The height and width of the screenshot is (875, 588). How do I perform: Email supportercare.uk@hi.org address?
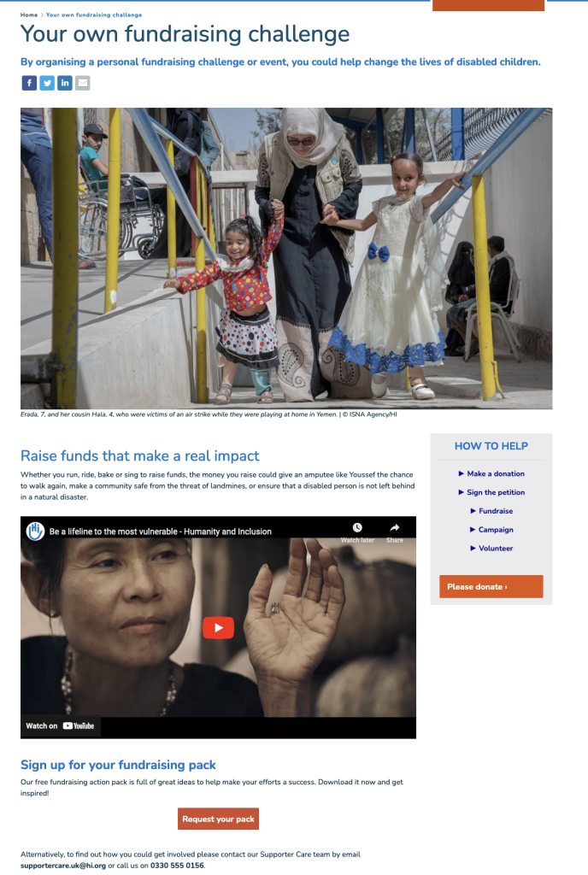[63, 866]
